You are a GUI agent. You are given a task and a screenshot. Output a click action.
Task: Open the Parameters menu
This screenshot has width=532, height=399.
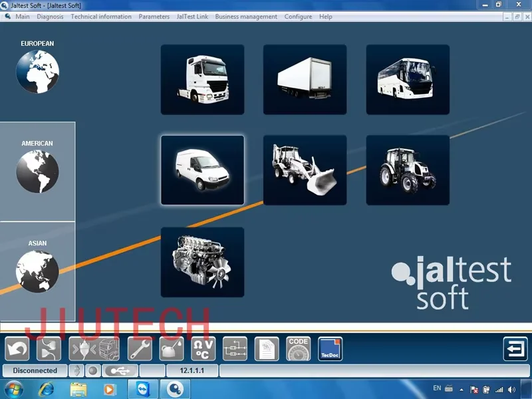tap(154, 17)
